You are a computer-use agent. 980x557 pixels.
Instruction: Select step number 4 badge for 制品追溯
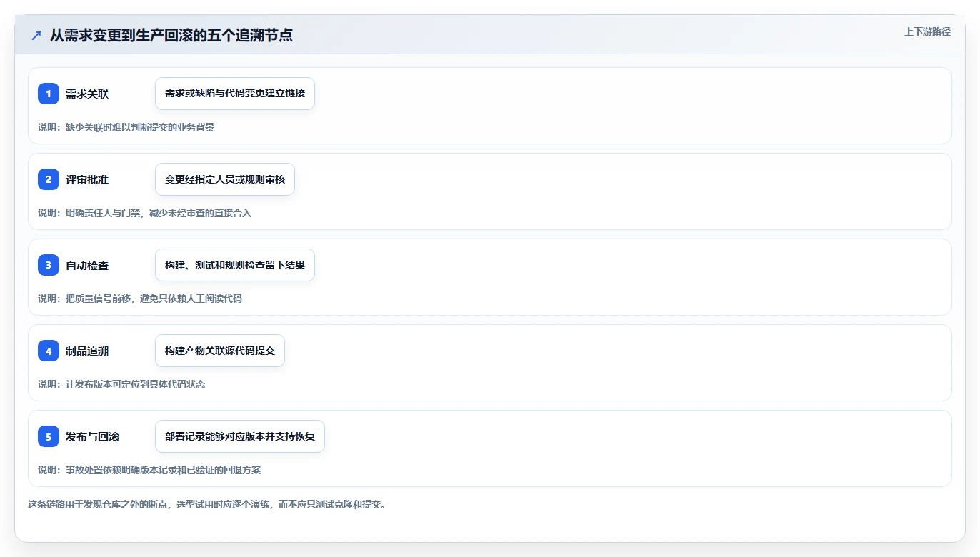49,351
